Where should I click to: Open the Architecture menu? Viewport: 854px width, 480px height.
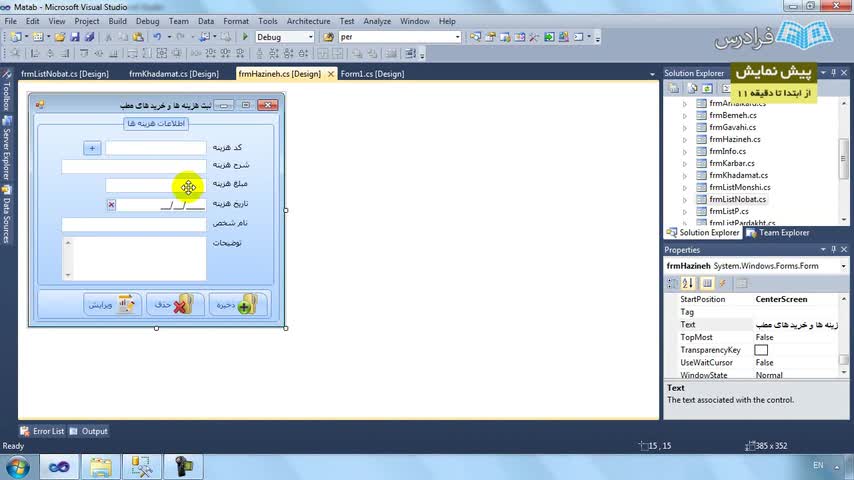308,21
